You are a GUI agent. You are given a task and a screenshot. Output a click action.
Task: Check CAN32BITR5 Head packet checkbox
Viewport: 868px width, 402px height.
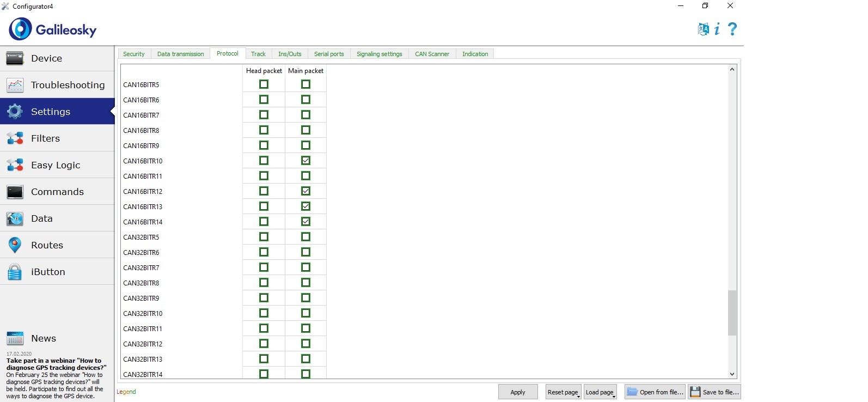pos(264,237)
